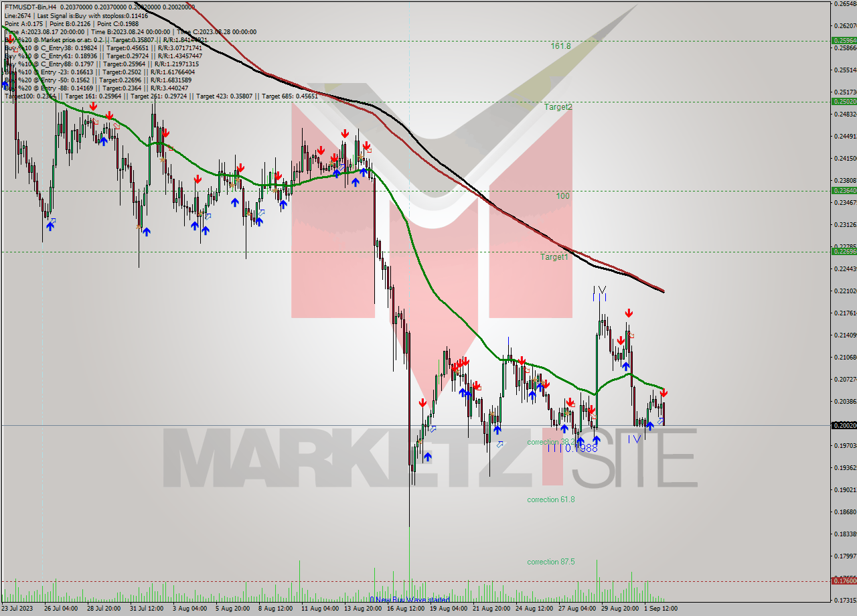Click the red 0.17600 stop level tag
This screenshot has height=616, width=857.
click(843, 581)
